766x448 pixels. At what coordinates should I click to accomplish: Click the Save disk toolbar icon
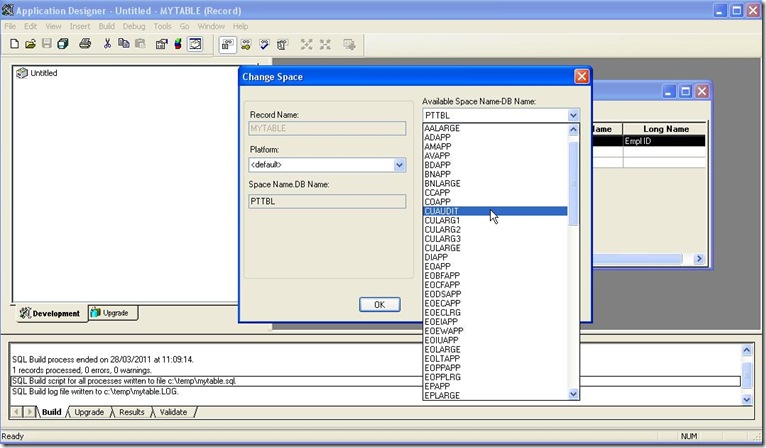[46, 44]
